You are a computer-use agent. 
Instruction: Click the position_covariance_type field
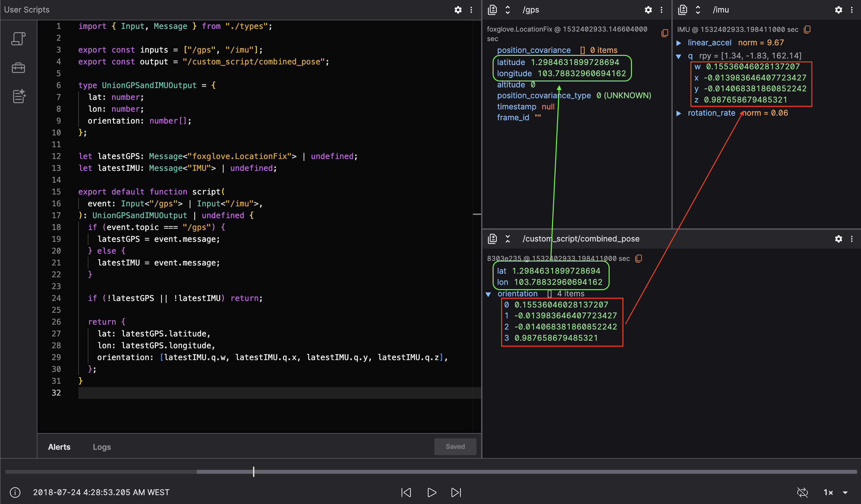574,96
